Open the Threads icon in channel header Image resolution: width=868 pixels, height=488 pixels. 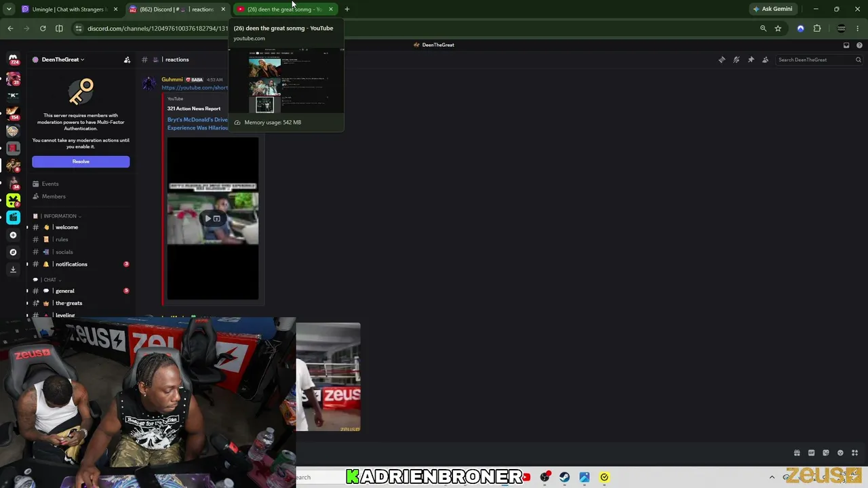(x=722, y=60)
